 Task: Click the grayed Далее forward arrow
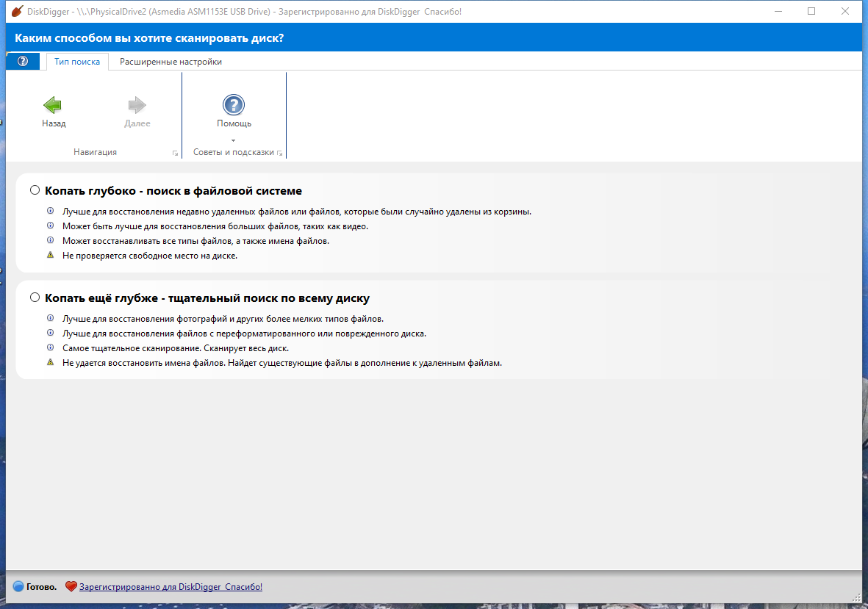pyautogui.click(x=137, y=104)
